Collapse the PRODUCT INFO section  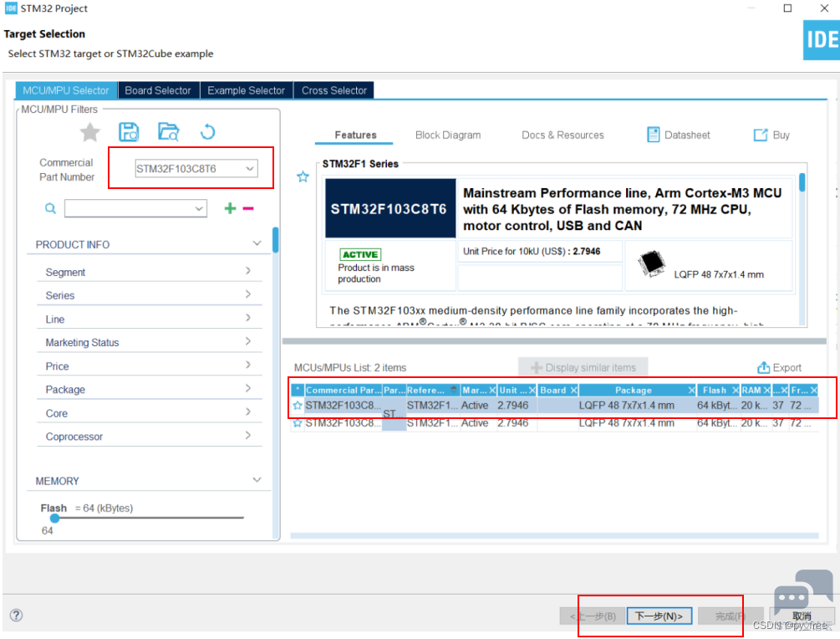[x=257, y=243]
